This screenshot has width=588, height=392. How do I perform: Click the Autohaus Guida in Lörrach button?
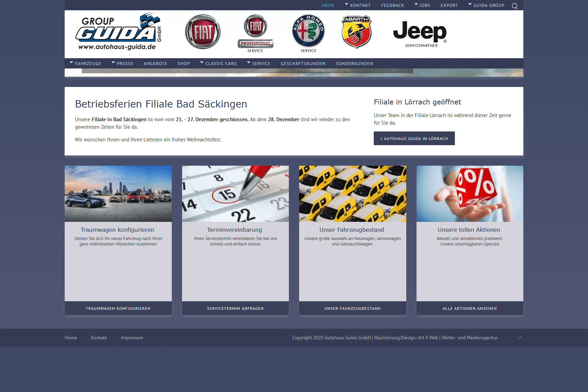click(414, 139)
